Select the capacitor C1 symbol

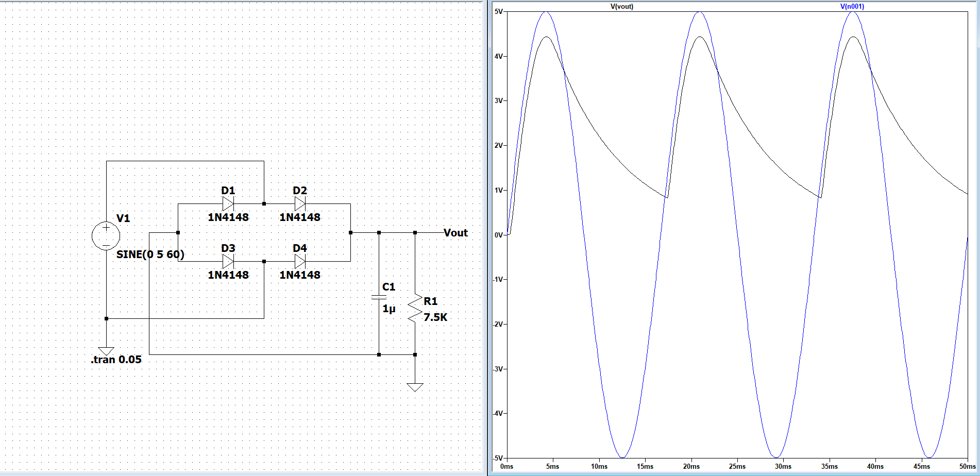(379, 297)
